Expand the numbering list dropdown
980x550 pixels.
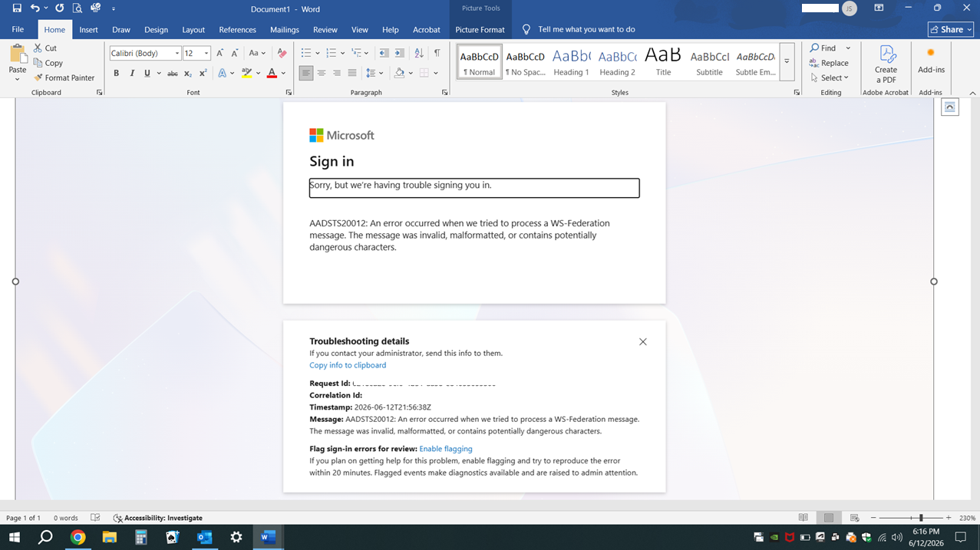coord(341,53)
